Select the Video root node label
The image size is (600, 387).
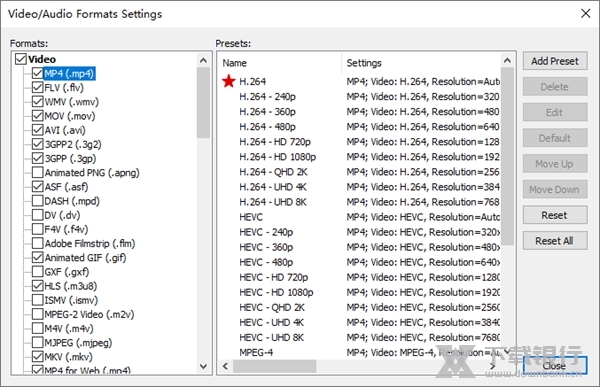(42, 59)
